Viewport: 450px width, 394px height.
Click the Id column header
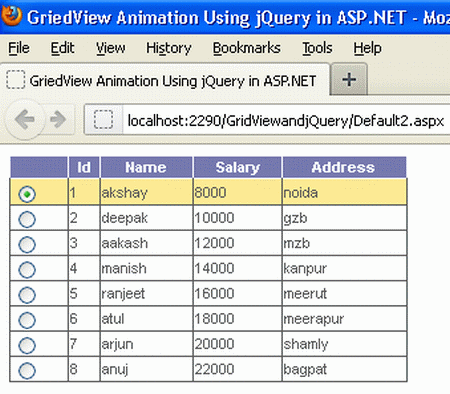(84, 167)
